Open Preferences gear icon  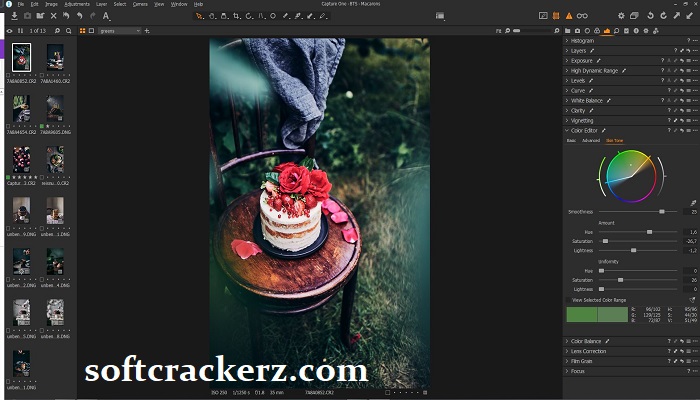[x=621, y=16]
